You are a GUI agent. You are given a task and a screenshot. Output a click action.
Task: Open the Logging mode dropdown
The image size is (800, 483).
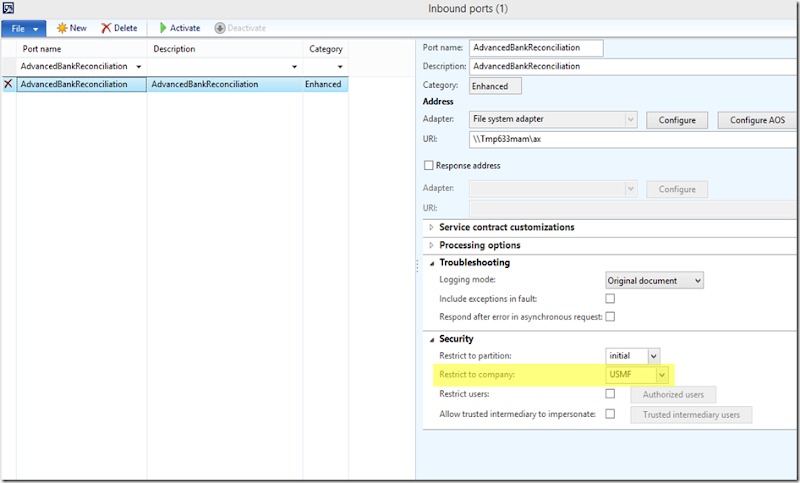(x=697, y=281)
